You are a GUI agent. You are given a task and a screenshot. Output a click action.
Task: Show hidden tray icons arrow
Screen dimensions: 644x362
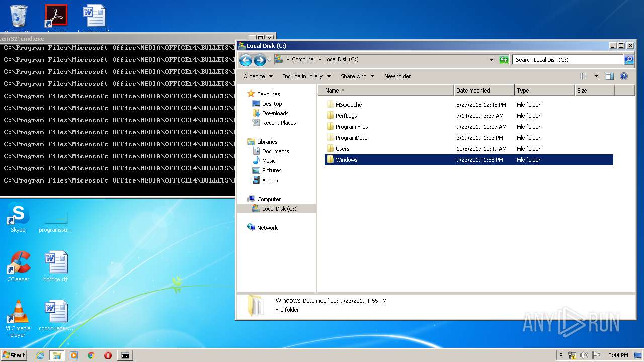coord(561,355)
